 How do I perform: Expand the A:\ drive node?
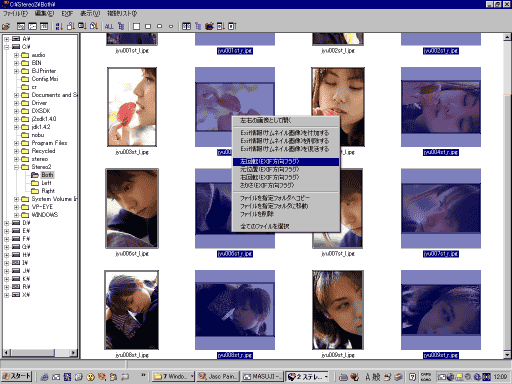pos(6,39)
